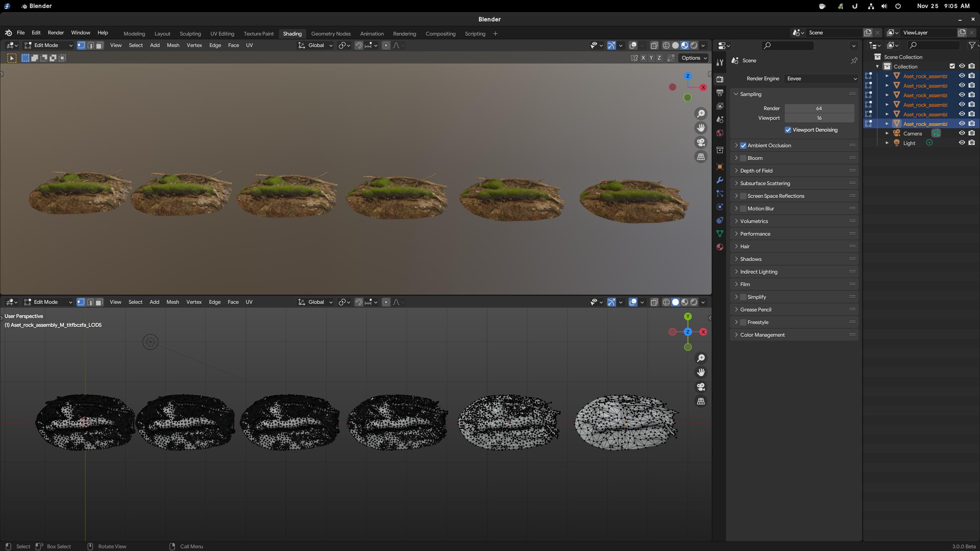Open Global transform orientation in bottom viewport
Viewport: 980px width, 551px height.
pyautogui.click(x=315, y=302)
